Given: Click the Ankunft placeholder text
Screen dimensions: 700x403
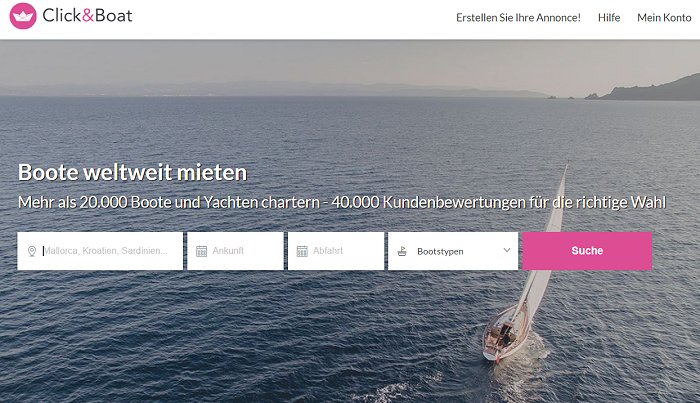Looking at the screenshot, I should [x=228, y=251].
